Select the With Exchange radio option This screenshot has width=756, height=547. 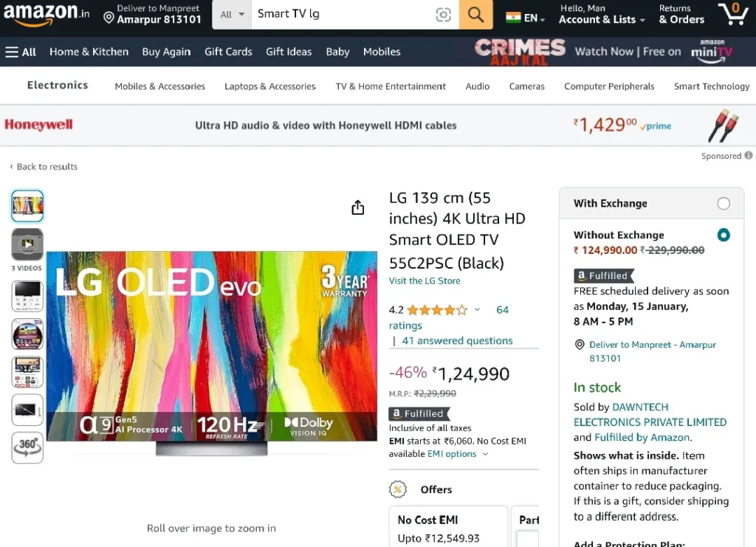tap(724, 204)
